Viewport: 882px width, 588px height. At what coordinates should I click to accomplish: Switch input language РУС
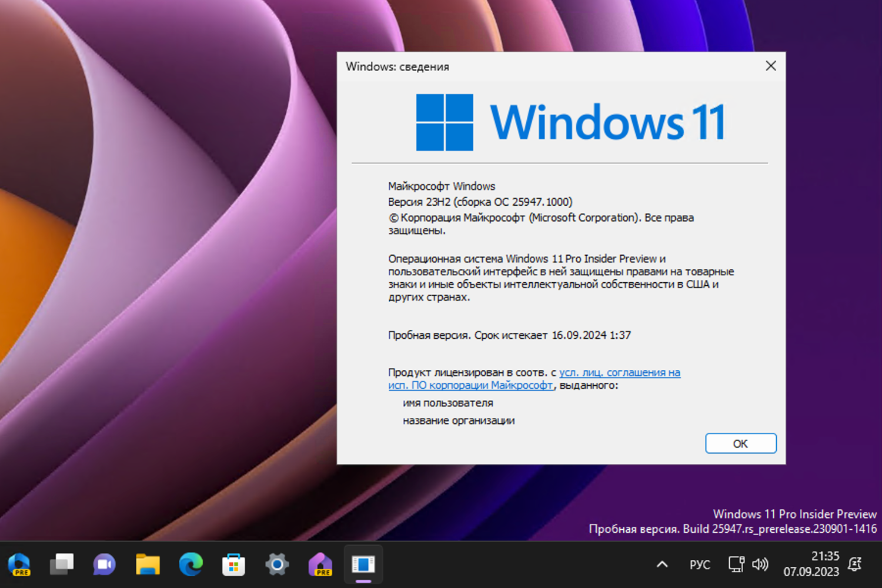[x=700, y=564]
